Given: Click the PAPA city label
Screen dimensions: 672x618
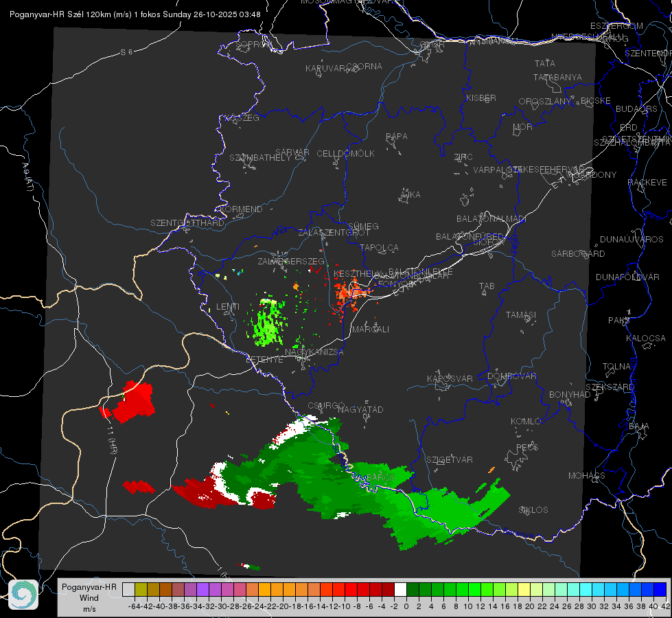Looking at the screenshot, I should click(397, 137).
